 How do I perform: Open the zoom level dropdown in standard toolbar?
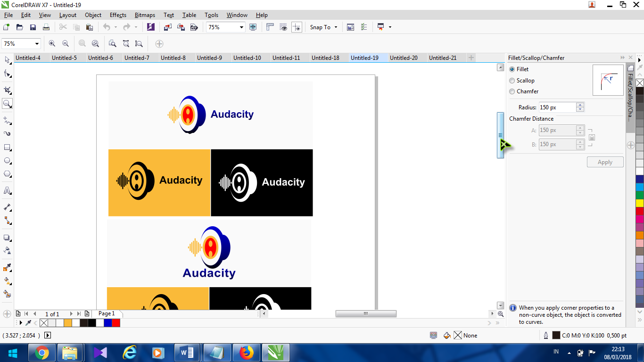(x=241, y=27)
